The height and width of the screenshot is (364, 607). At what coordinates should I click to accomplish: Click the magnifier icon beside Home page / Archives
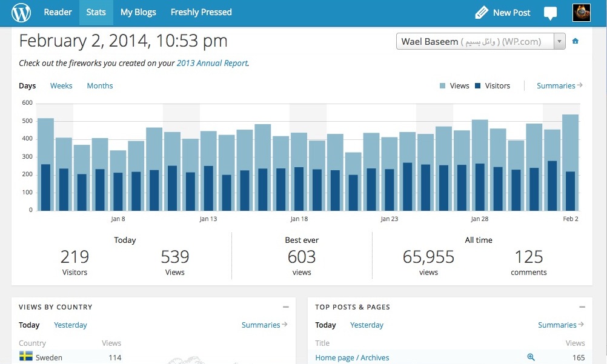pyautogui.click(x=531, y=357)
